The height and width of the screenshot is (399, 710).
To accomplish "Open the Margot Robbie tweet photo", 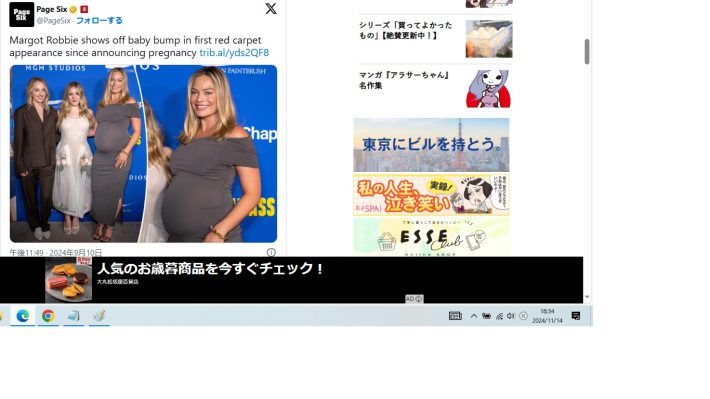I will click(144, 154).
